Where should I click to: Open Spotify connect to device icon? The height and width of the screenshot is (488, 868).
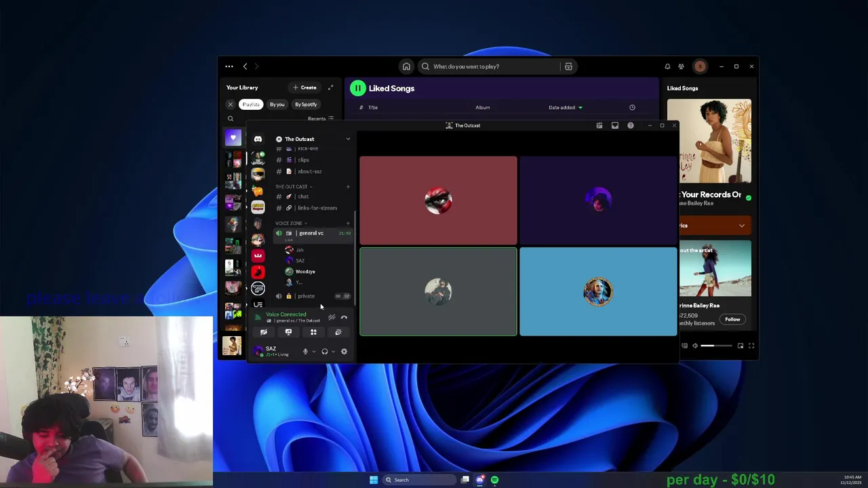point(684,346)
